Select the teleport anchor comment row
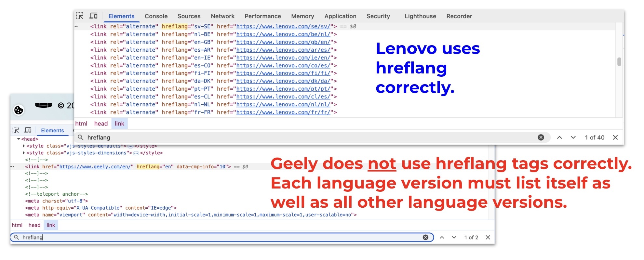644x260 pixels. 57,194
